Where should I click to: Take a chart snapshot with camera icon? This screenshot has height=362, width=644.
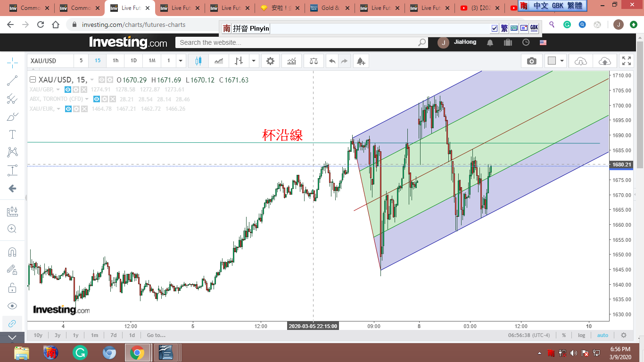click(x=531, y=61)
